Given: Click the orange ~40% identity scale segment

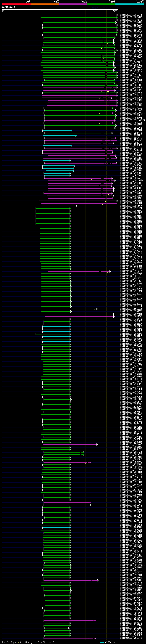Looking at the screenshot, I should [45, 4].
